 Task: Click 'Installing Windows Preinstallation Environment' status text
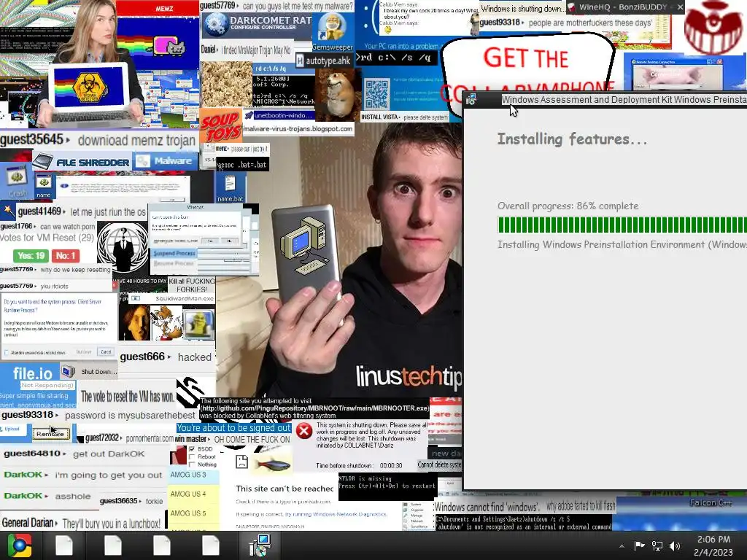point(622,244)
